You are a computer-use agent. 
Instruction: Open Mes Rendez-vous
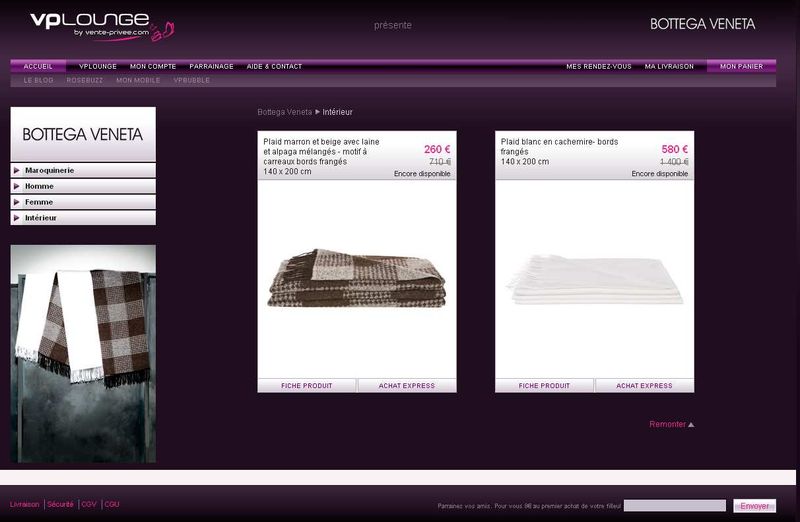pos(599,66)
